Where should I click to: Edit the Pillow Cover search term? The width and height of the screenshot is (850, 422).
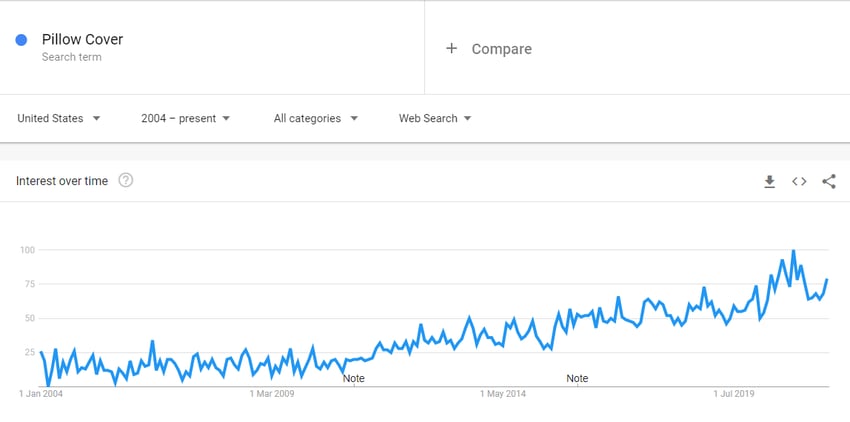click(82, 40)
